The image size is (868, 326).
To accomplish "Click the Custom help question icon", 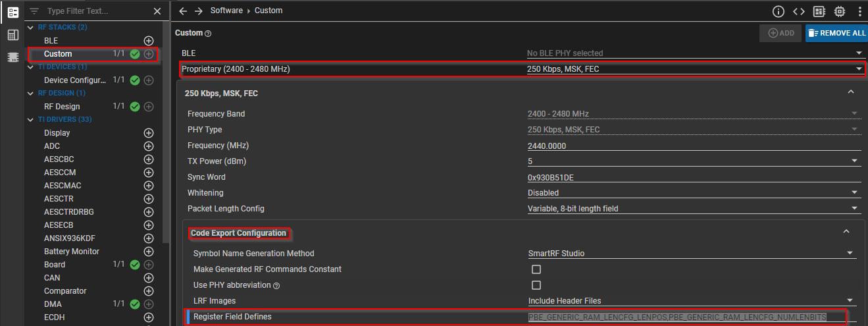I will 208,34.
